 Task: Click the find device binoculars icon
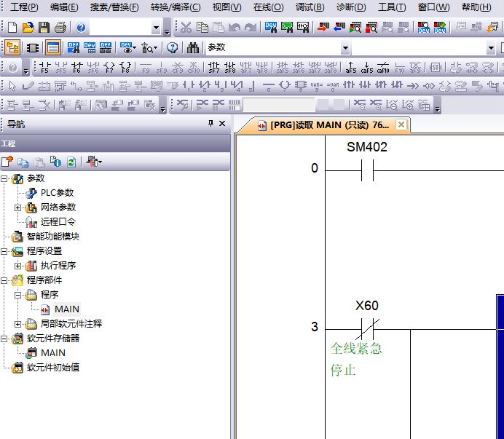click(193, 48)
